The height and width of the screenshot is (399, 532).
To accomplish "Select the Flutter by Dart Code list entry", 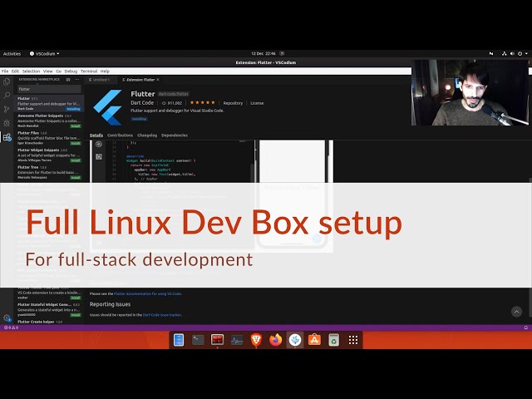I will pyautogui.click(x=49, y=103).
